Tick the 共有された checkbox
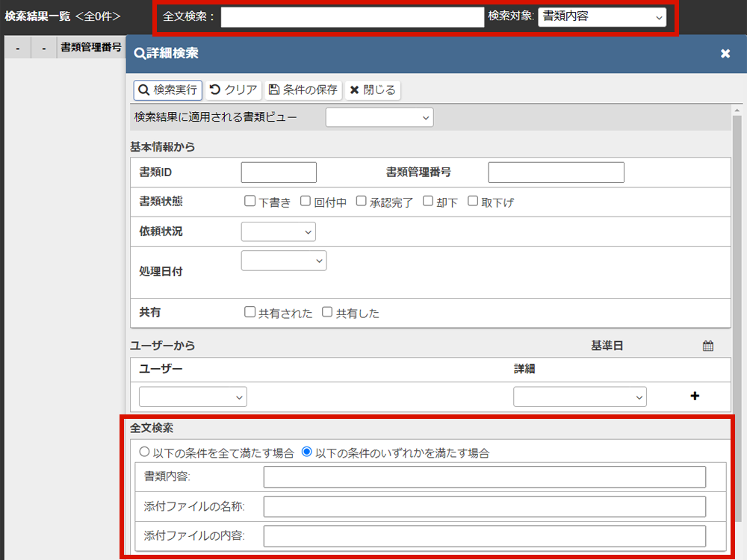 [250, 312]
